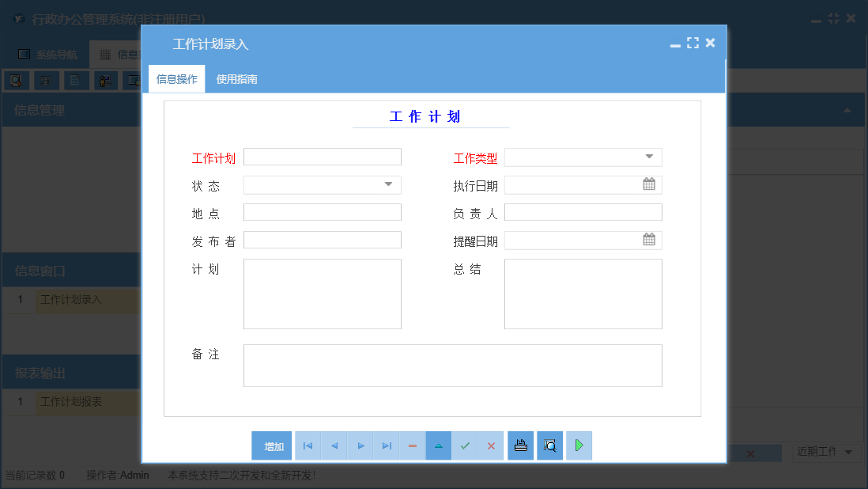Click inside the 工作计划 input field

[322, 157]
